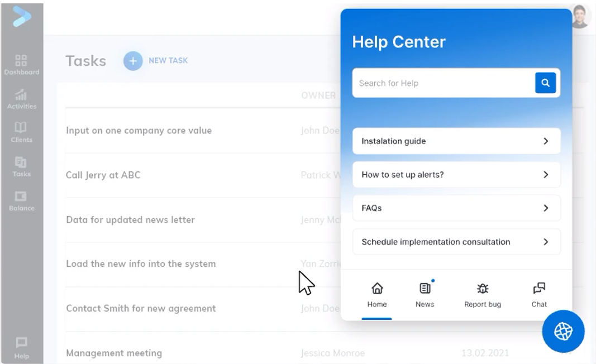Click the plus icon for New Task
The width and height of the screenshot is (596, 364).
133,61
